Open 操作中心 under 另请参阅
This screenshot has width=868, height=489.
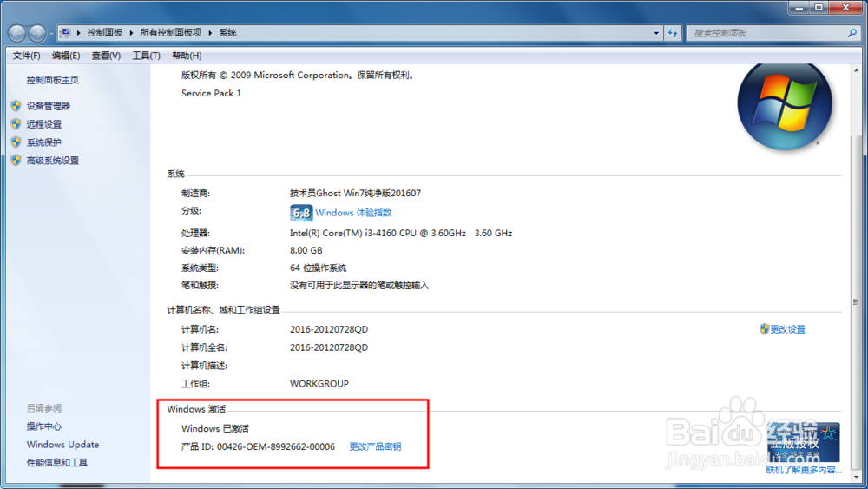click(x=43, y=426)
